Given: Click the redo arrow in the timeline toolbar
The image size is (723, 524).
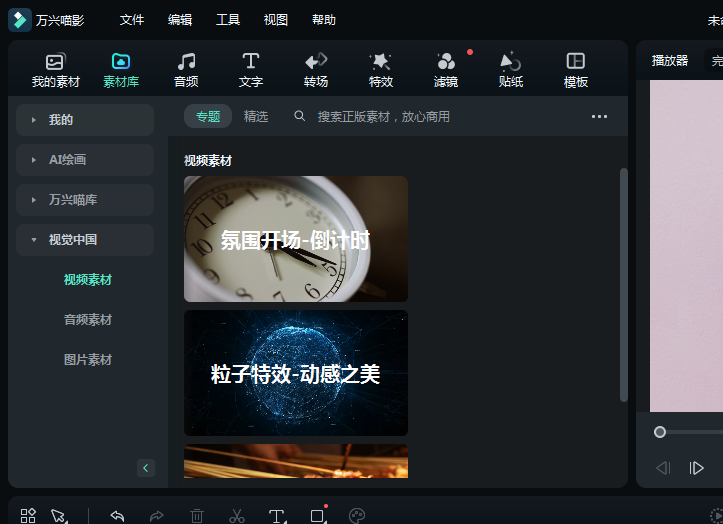Looking at the screenshot, I should (157, 516).
